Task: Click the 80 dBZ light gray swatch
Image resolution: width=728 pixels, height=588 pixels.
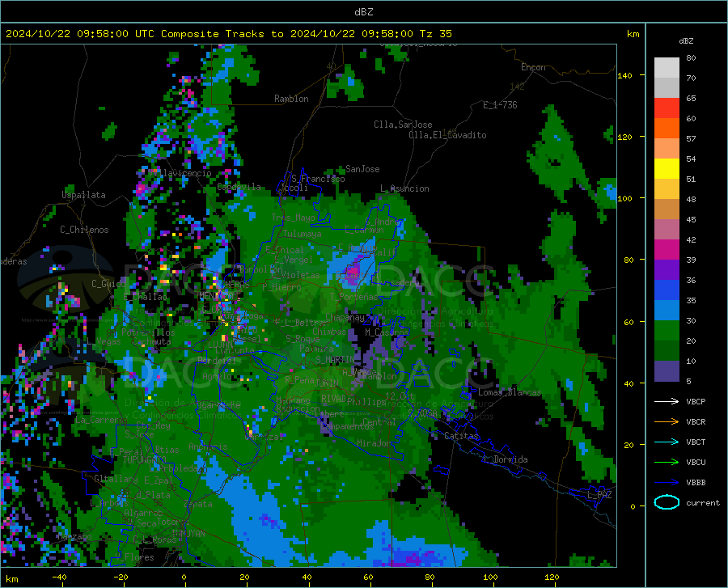Action: [x=667, y=67]
